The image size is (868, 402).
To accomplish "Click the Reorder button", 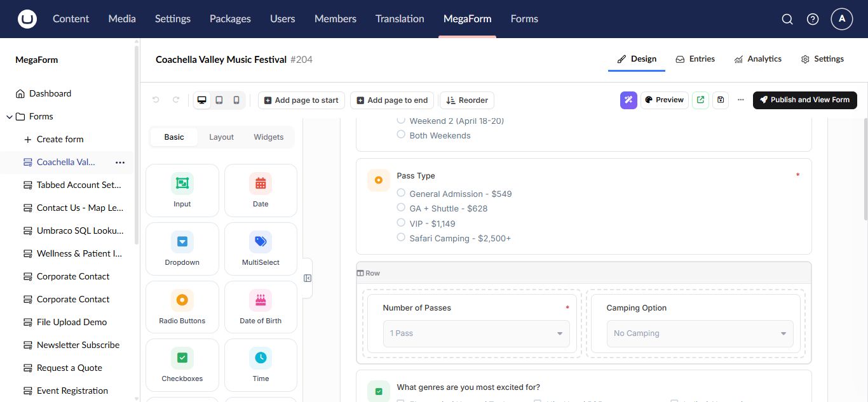I will (467, 100).
